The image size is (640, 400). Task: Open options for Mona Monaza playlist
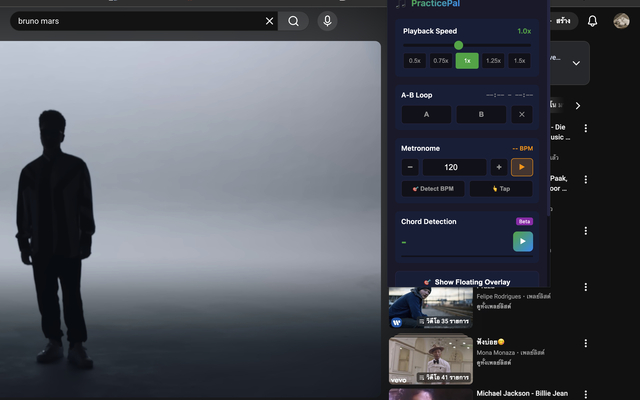pyautogui.click(x=586, y=344)
